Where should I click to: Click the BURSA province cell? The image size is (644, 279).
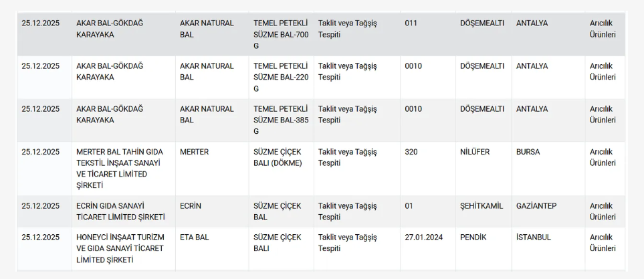point(528,153)
